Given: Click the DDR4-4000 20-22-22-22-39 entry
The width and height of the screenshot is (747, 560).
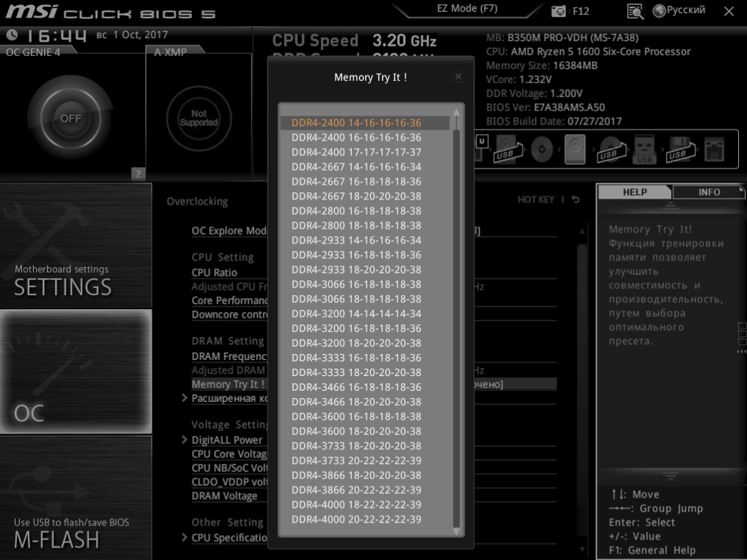Looking at the screenshot, I should coord(365,520).
